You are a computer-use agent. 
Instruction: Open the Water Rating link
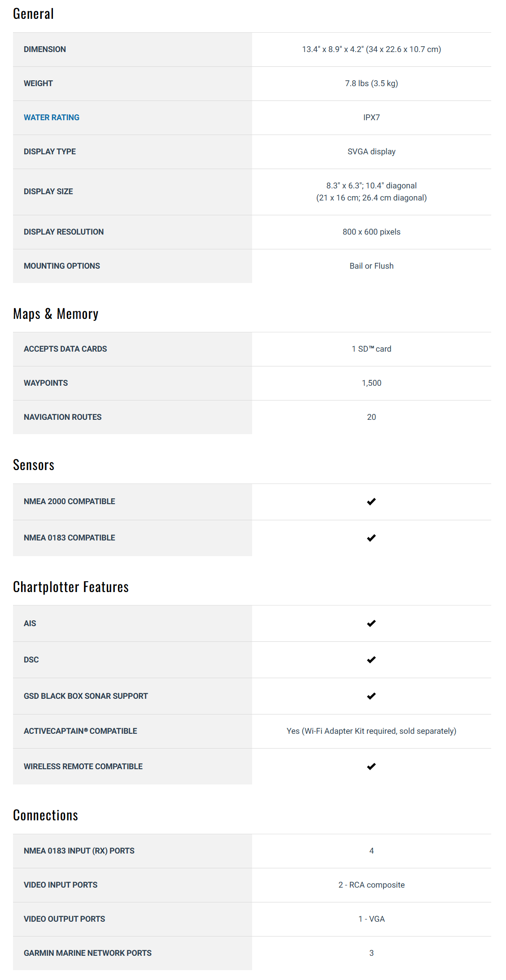click(x=52, y=118)
